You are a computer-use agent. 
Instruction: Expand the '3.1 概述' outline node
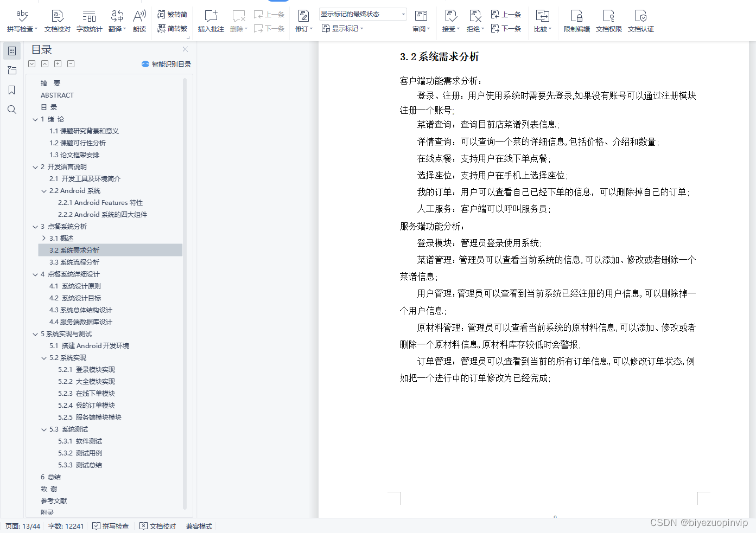pos(44,239)
